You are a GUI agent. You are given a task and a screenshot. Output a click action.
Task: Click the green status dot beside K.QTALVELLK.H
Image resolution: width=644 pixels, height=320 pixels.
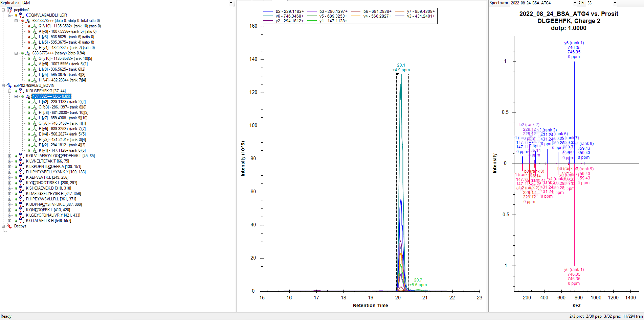[16, 221]
